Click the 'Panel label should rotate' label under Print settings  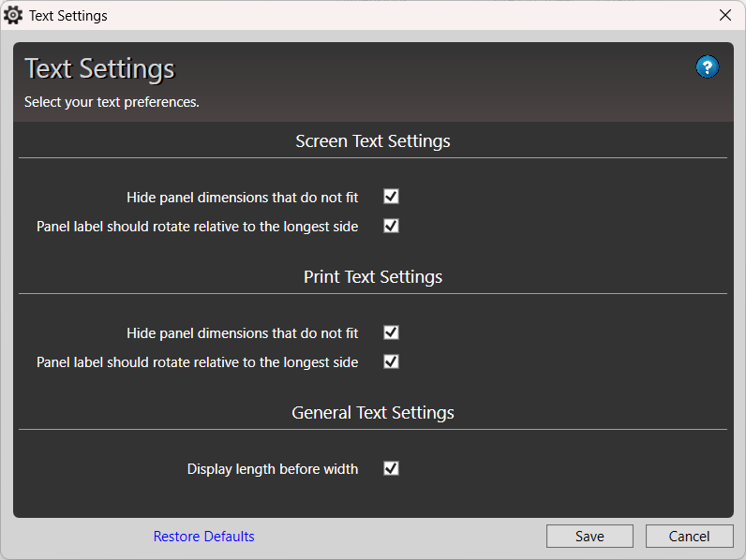coord(197,362)
